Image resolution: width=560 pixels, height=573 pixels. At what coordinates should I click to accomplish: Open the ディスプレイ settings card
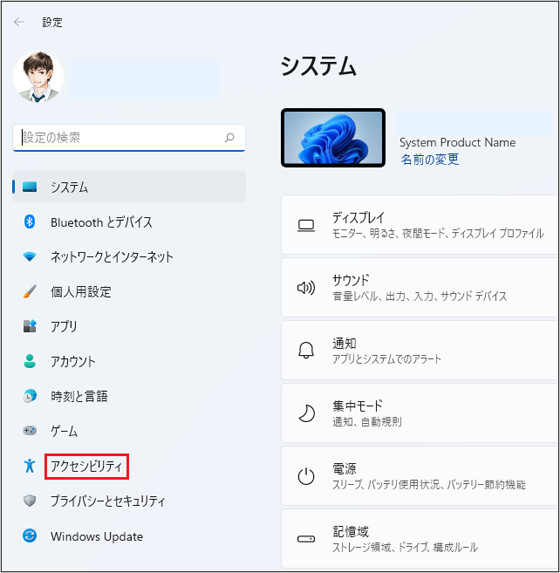(420, 225)
